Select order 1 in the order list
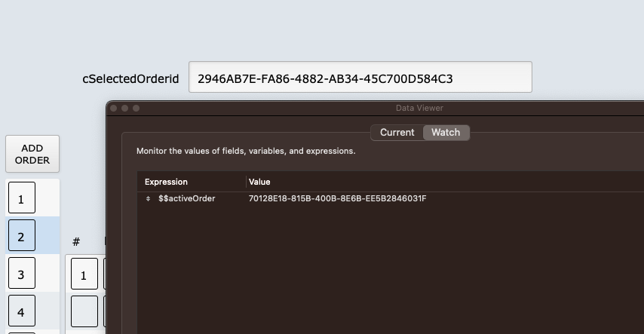This screenshot has width=644, height=334. (x=22, y=198)
